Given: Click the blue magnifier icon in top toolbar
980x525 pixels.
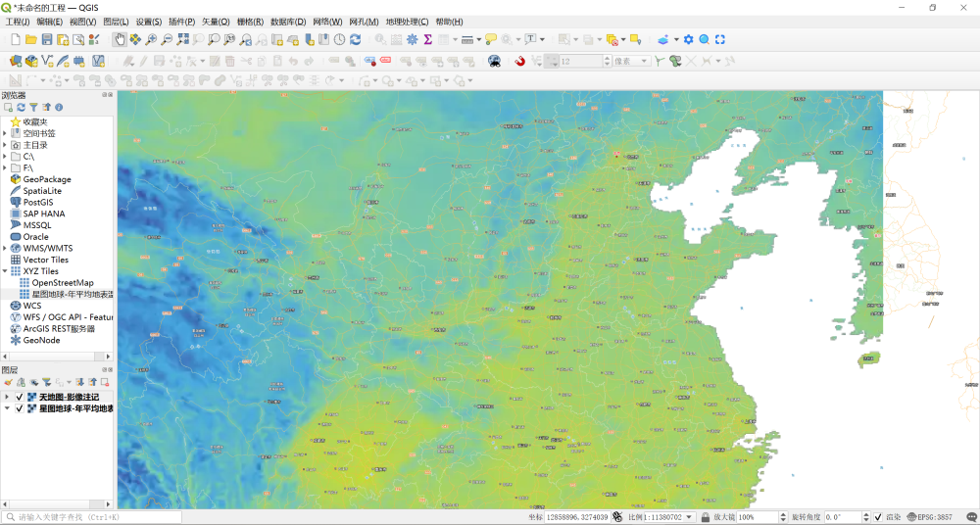Looking at the screenshot, I should click(705, 39).
